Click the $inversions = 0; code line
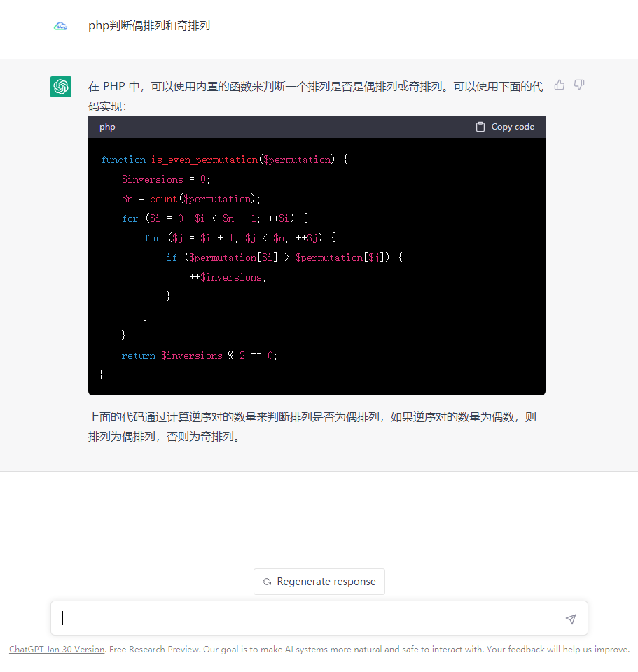 point(165,179)
